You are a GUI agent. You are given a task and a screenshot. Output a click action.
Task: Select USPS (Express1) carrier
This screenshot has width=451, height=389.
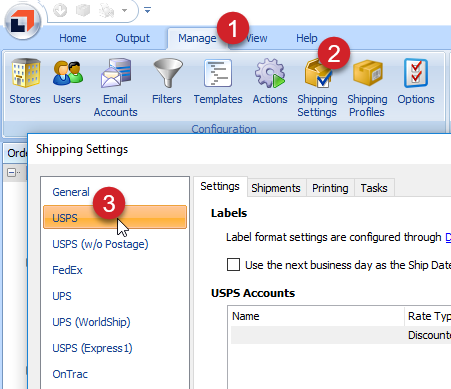click(x=92, y=348)
